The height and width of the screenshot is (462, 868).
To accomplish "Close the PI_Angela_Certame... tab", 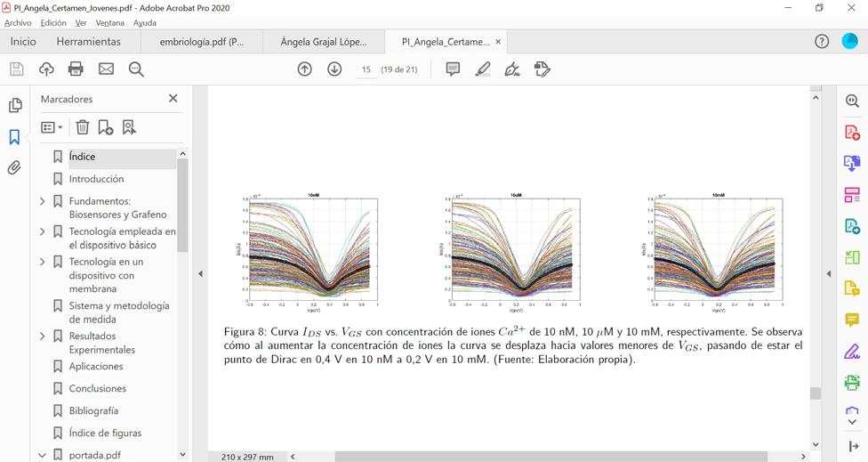I will pos(498,42).
